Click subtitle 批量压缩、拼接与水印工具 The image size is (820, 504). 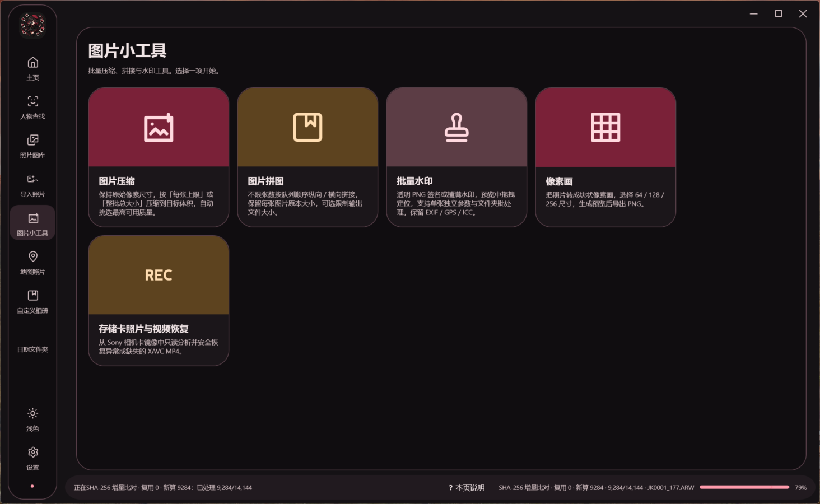[153, 71]
